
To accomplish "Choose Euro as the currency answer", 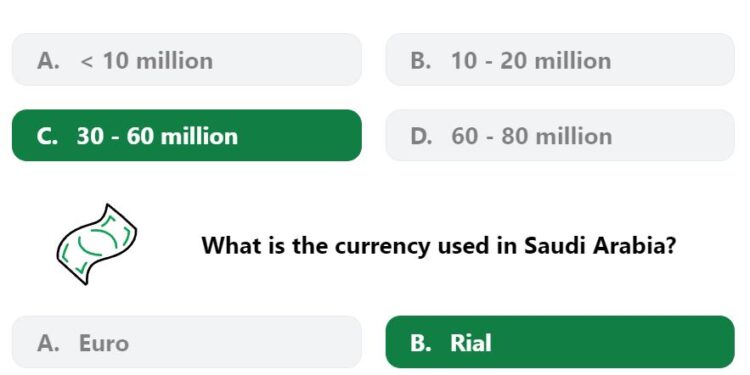I will [187, 342].
